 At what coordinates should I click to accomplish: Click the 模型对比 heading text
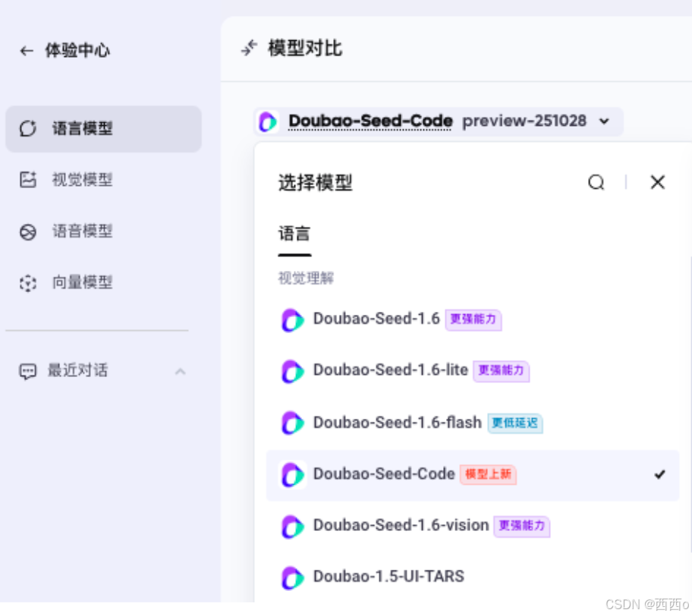coord(305,48)
